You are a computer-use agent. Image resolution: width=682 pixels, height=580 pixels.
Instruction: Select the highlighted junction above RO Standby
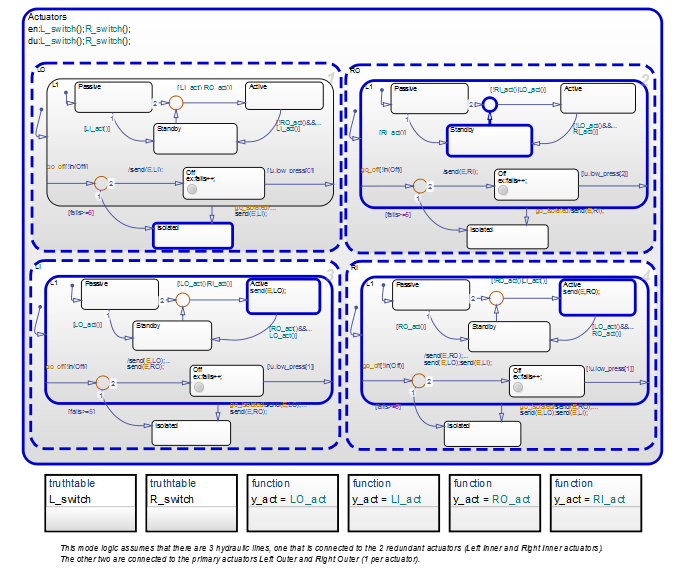(490, 104)
